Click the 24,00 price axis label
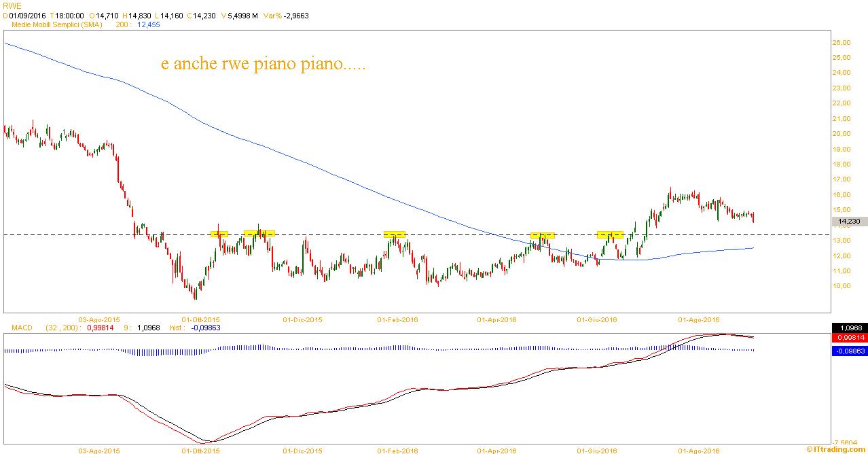The width and height of the screenshot is (868, 454). click(x=842, y=73)
